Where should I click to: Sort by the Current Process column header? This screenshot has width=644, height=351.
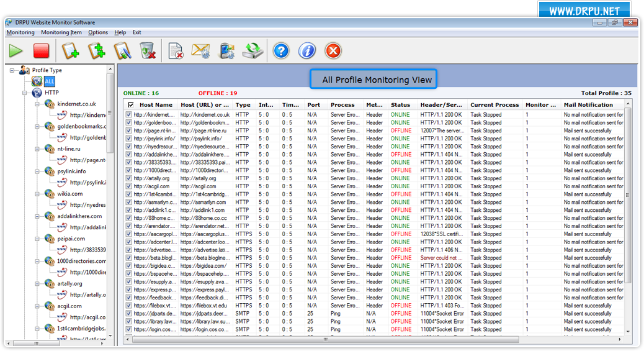(x=494, y=105)
